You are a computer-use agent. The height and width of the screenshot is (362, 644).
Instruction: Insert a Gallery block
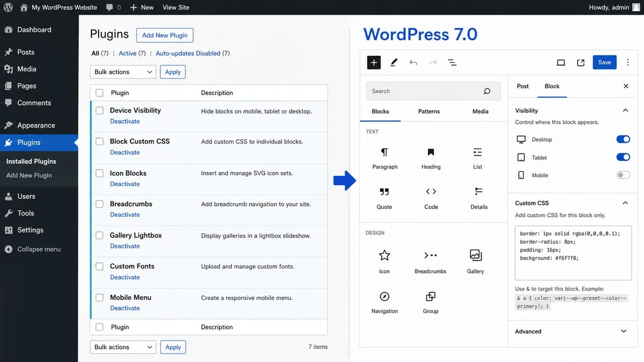click(x=475, y=262)
